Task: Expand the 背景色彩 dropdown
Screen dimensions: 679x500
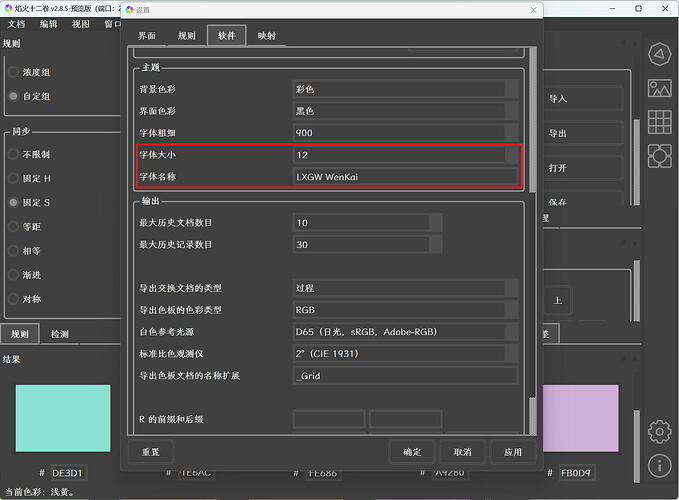Action: pyautogui.click(x=406, y=89)
